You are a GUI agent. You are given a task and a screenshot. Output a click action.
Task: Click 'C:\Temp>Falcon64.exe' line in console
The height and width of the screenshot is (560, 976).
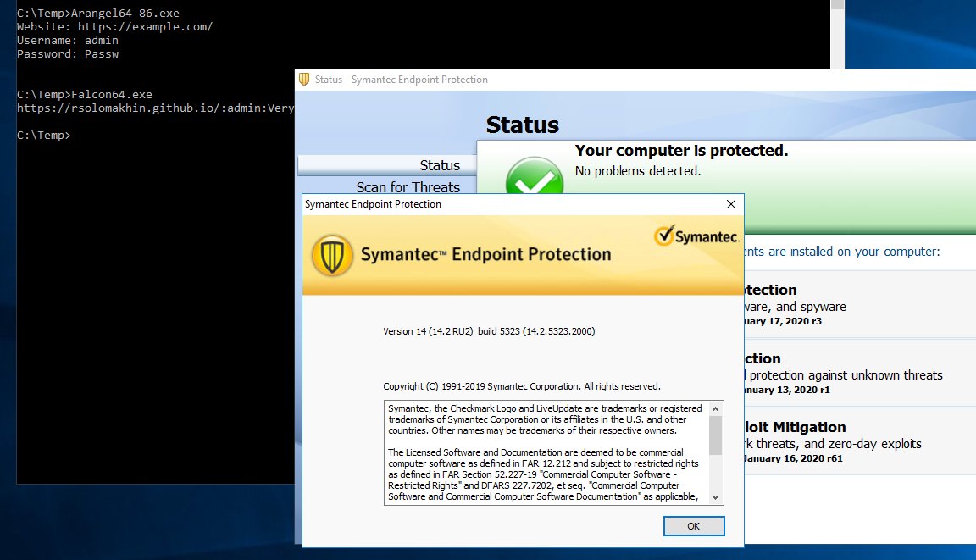pyautogui.click(x=85, y=95)
